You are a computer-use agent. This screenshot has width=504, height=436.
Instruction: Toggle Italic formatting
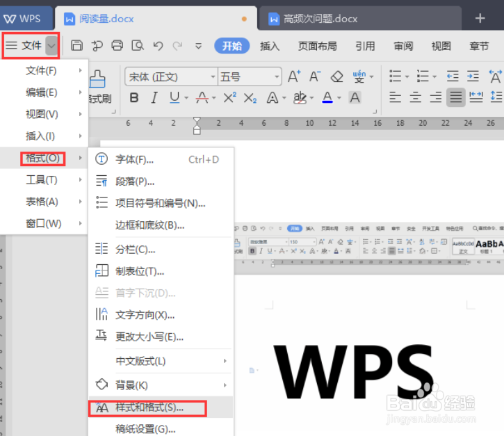click(154, 97)
